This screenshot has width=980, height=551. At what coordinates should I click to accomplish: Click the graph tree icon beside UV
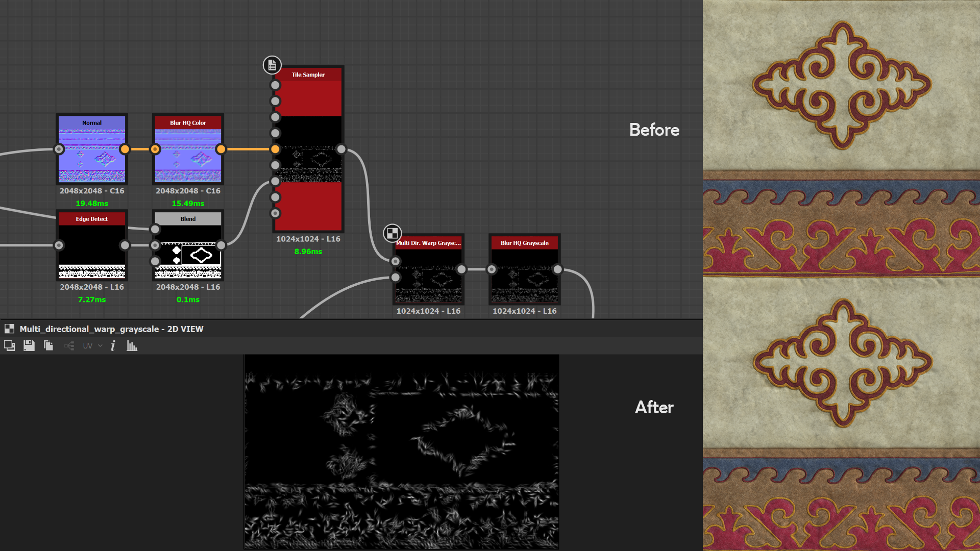pyautogui.click(x=69, y=346)
